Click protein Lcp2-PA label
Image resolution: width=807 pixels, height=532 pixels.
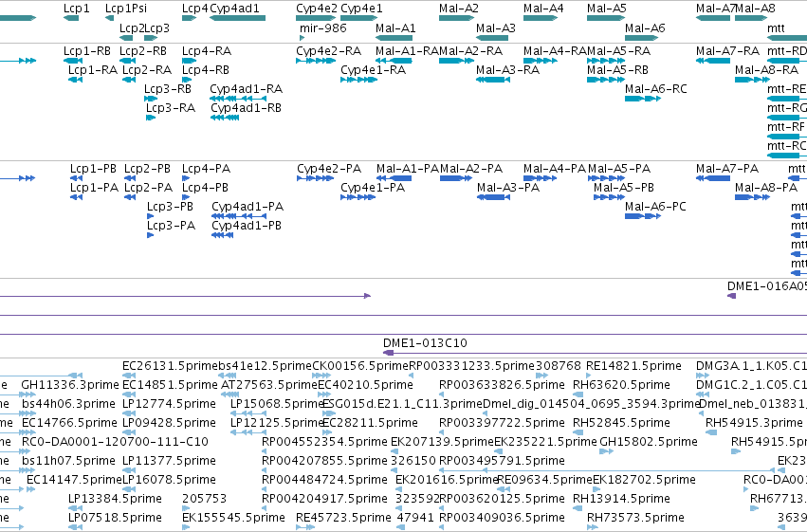click(x=148, y=188)
